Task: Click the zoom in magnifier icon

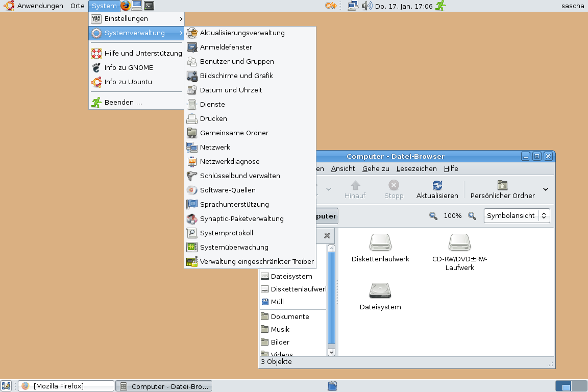Action: tap(472, 216)
